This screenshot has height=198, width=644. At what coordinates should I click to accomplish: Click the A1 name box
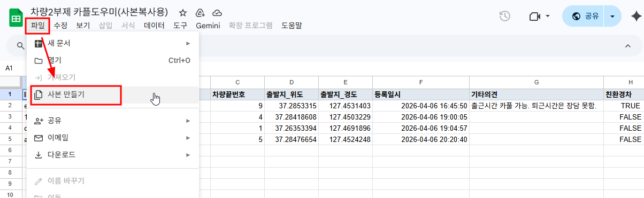pos(10,68)
